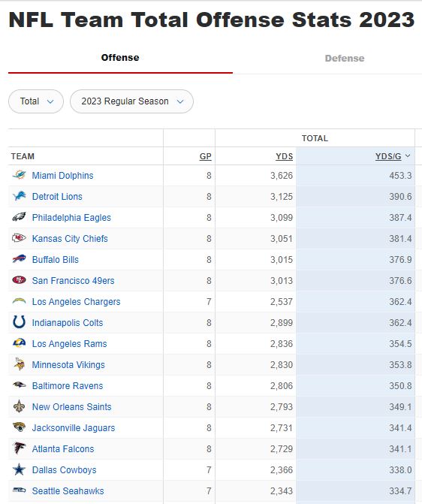
Task: Click the Detroit Lions team logo
Action: tap(19, 196)
